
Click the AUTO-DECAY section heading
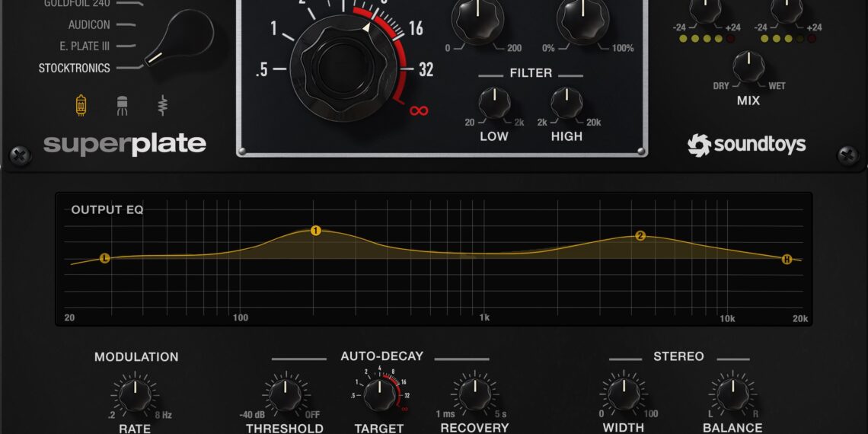[382, 356]
